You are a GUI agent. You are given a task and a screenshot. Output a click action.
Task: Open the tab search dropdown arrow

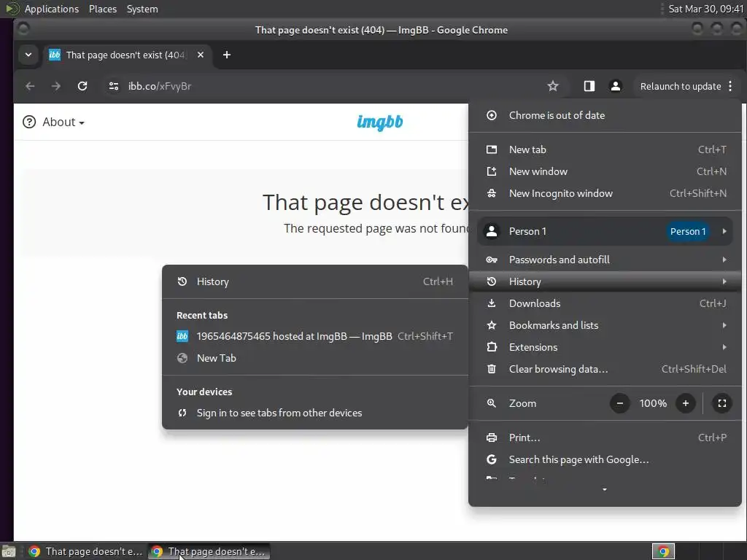(28, 55)
